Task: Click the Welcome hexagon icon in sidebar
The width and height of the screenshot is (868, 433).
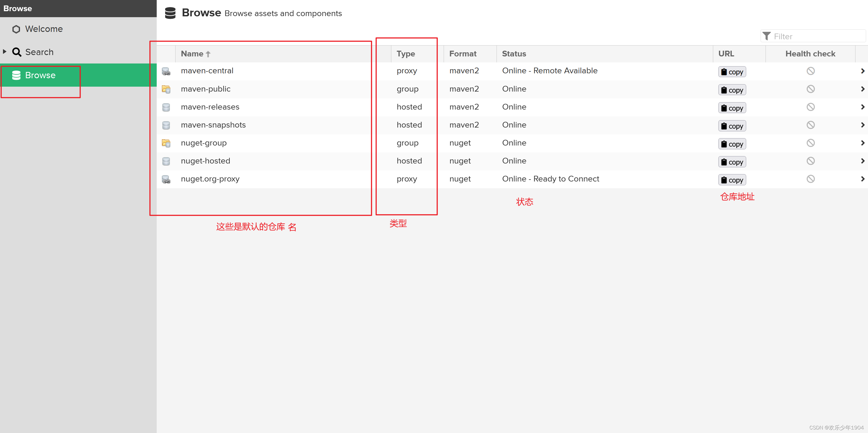Action: (16, 29)
